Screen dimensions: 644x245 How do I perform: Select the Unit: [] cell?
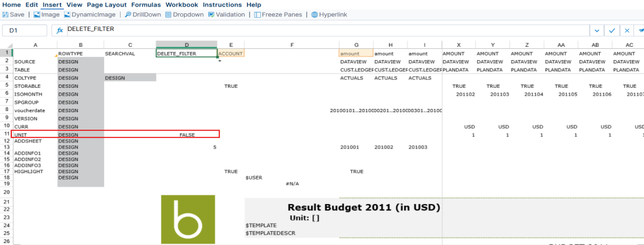[305, 218]
